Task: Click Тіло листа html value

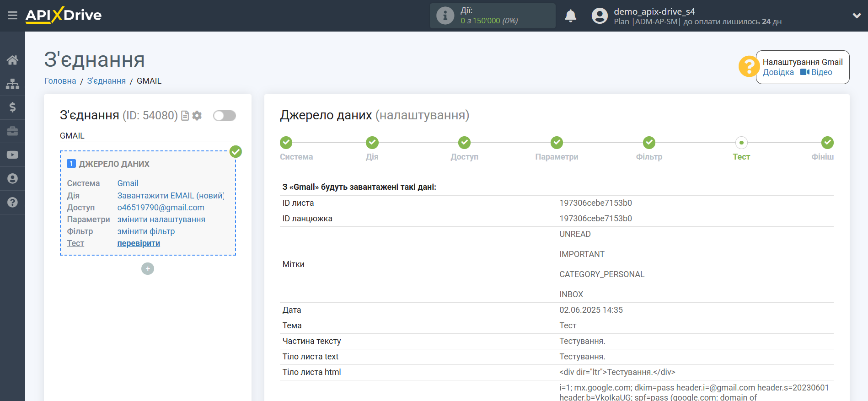Action: pyautogui.click(x=617, y=372)
